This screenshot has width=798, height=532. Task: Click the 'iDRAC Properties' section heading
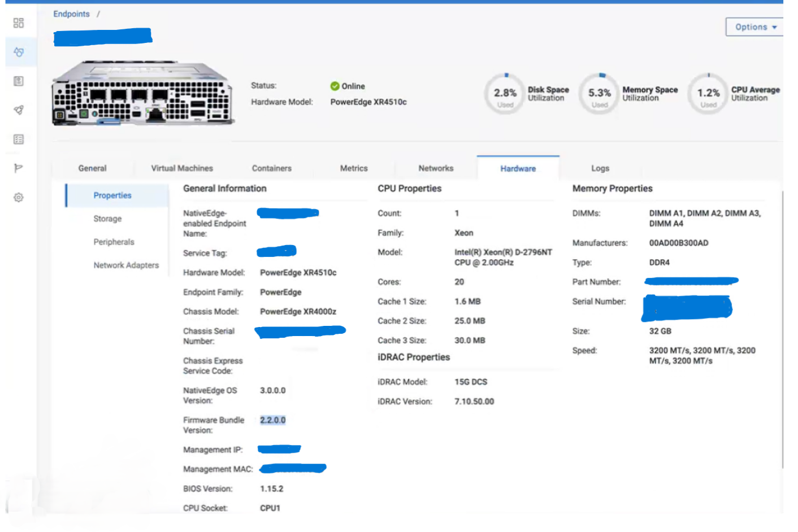(414, 357)
